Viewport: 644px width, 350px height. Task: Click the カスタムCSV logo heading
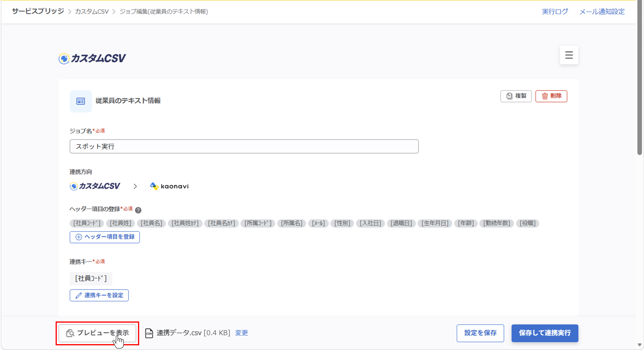tap(92, 59)
